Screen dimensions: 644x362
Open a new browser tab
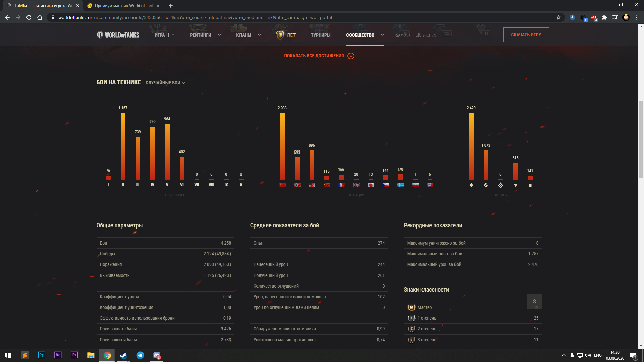[x=171, y=6]
